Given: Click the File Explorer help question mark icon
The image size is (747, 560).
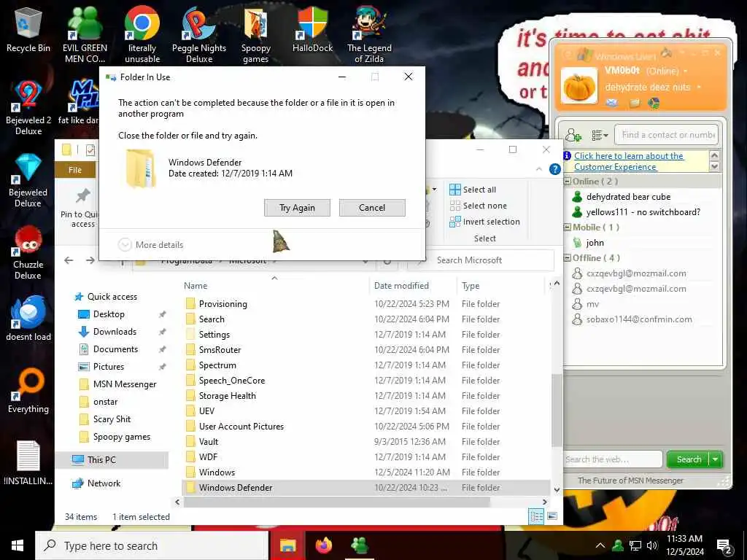Looking at the screenshot, I should click(554, 169).
